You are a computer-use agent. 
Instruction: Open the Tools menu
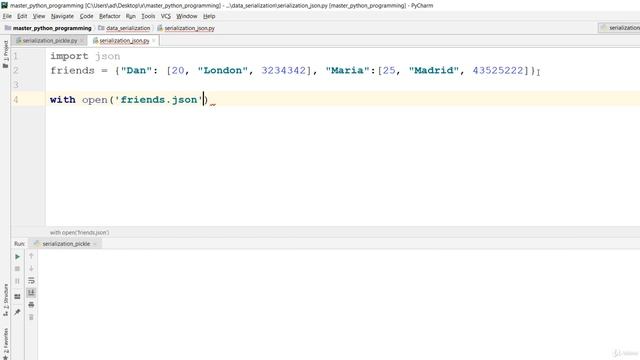148,16
